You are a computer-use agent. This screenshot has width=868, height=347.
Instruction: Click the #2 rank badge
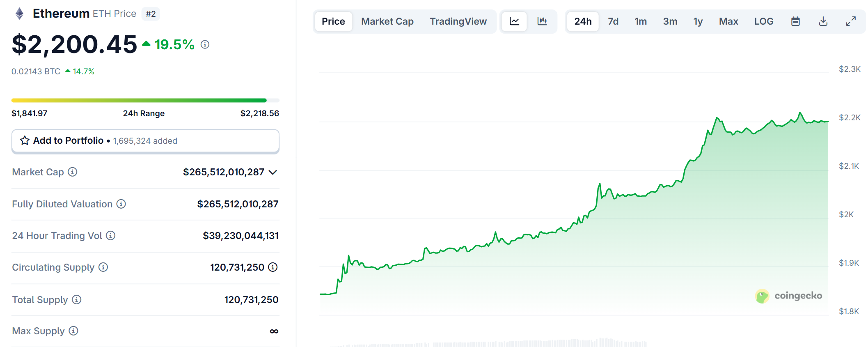pos(151,14)
